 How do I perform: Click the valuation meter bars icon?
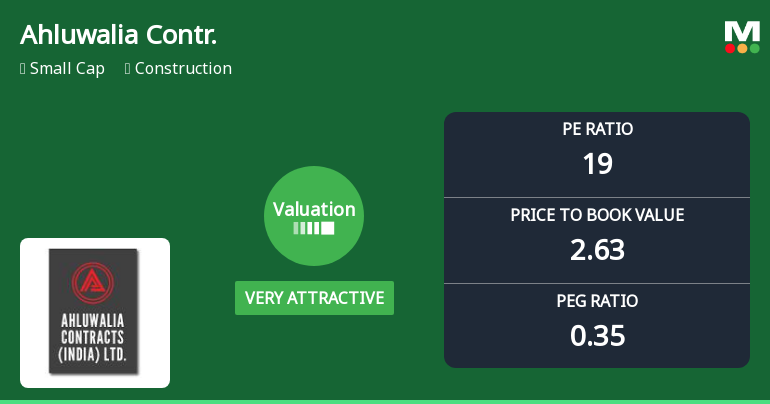pos(314,228)
